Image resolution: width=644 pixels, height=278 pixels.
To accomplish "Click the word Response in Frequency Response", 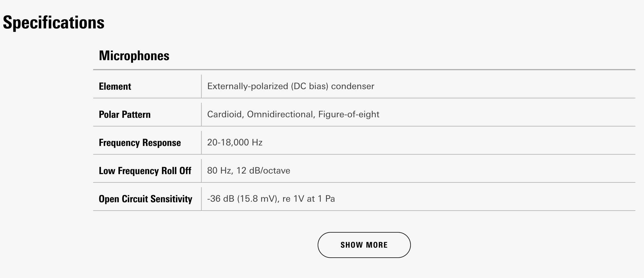I will pos(161,143).
